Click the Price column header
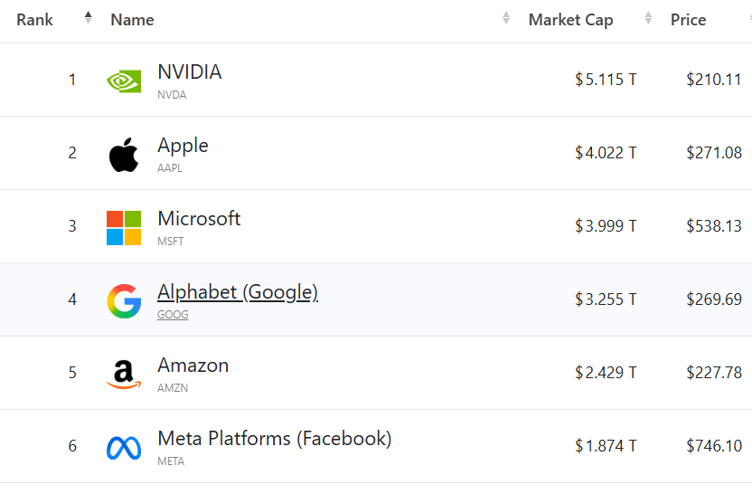Screen dimensions: 752x494 (x=688, y=20)
